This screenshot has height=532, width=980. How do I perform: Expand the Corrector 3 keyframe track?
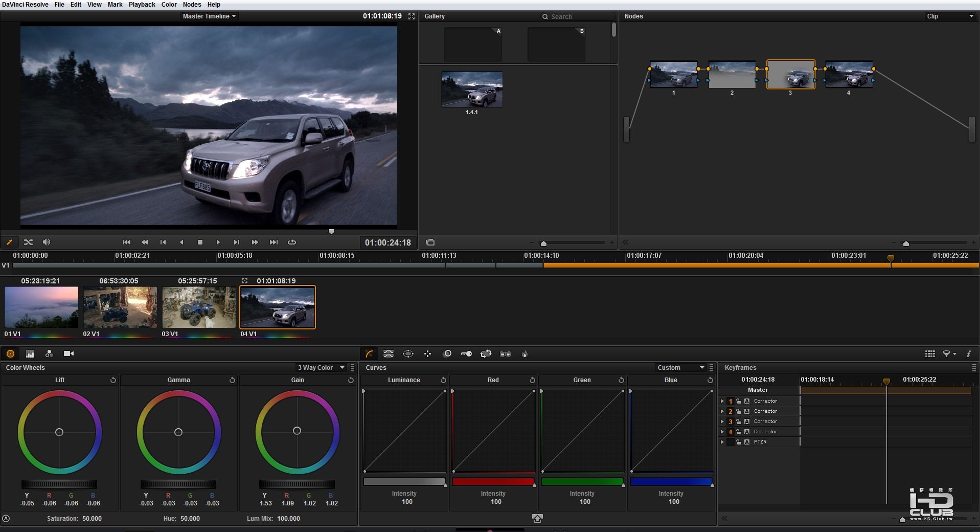[722, 422]
